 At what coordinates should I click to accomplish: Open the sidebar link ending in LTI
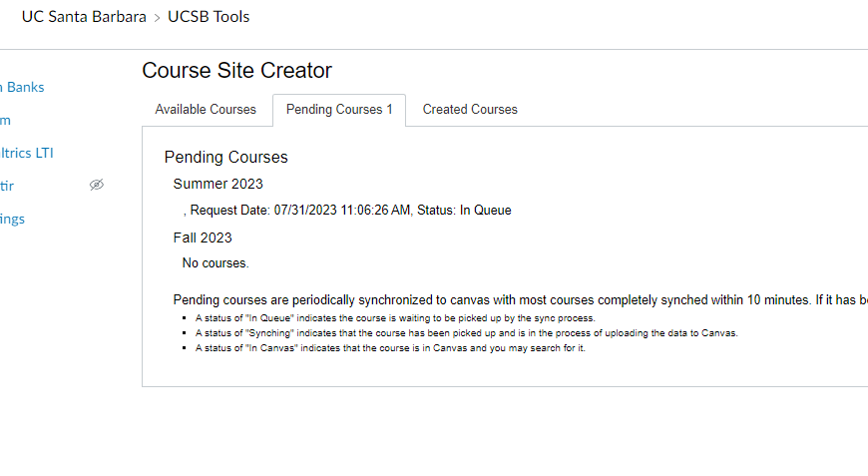coord(27,154)
